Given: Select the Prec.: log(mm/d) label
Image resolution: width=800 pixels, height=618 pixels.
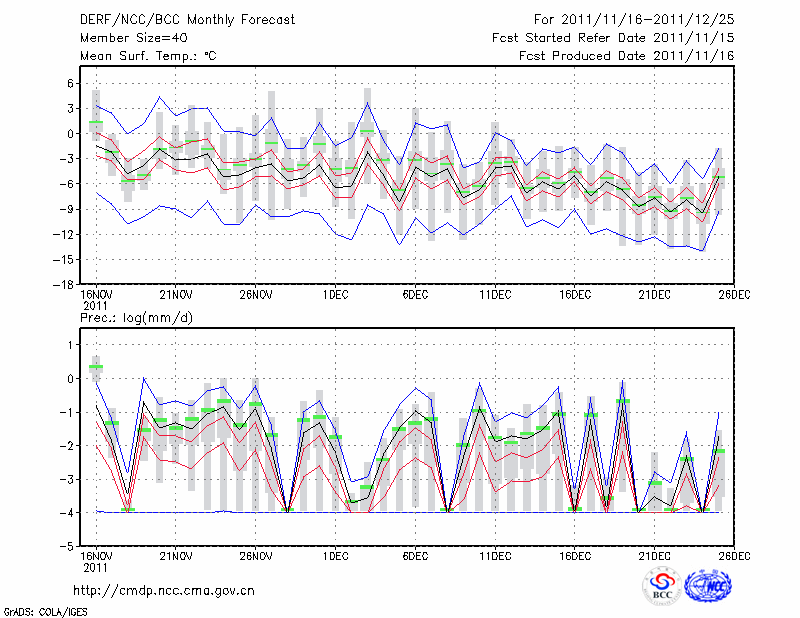Looking at the screenshot, I should 134,317.
